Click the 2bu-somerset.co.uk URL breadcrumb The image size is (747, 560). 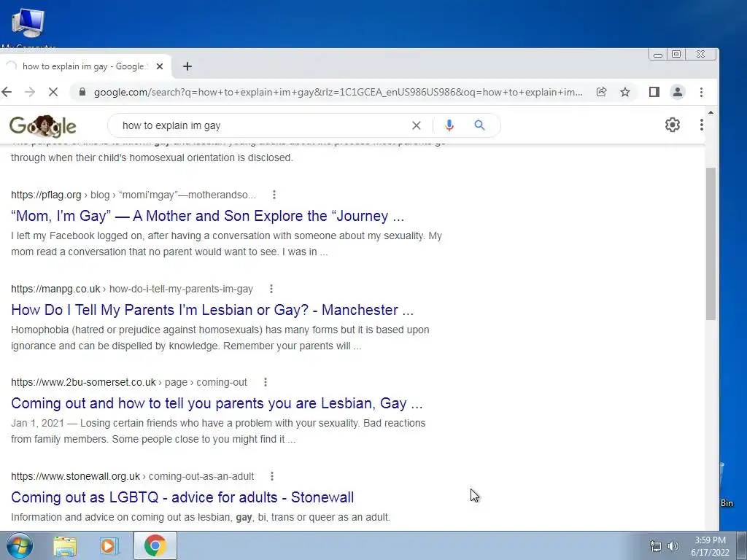pyautogui.click(x=129, y=382)
